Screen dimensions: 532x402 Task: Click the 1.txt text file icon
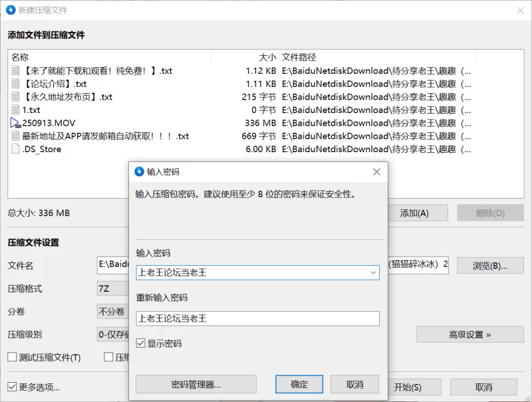16,110
